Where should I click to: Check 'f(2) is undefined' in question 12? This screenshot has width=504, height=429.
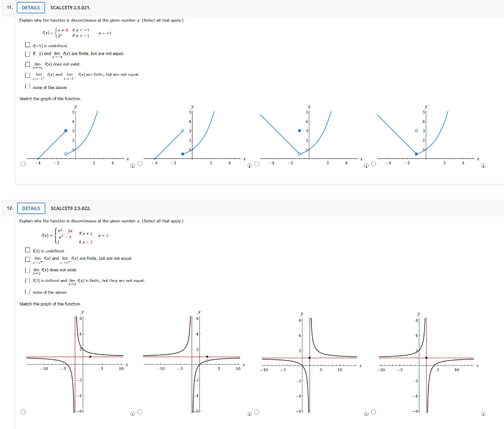27,250
